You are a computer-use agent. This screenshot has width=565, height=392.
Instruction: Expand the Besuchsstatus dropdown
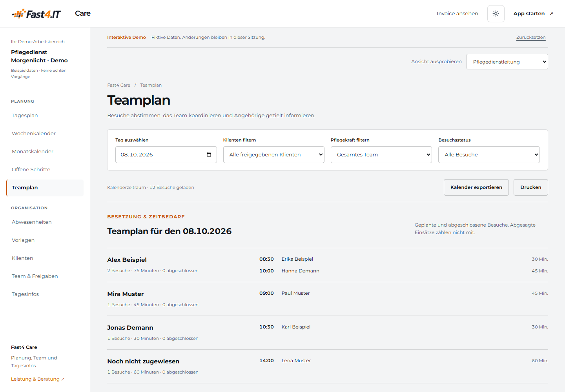click(489, 154)
